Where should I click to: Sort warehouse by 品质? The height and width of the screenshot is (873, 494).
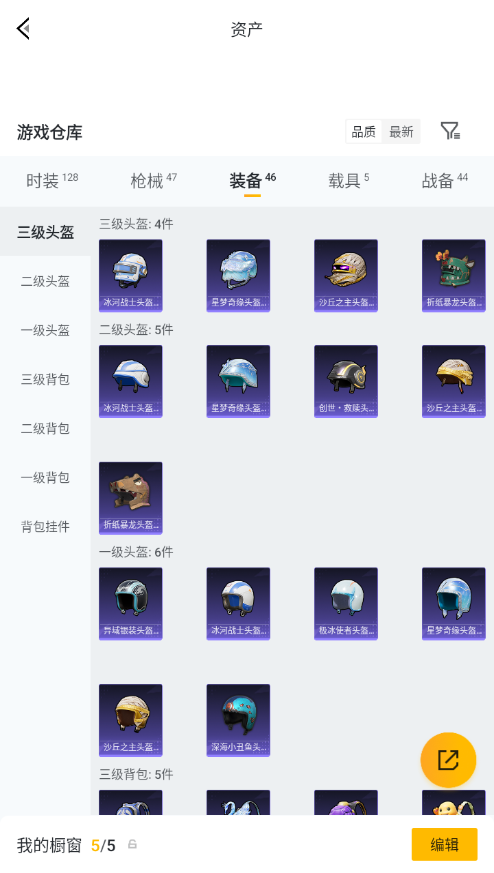point(364,132)
